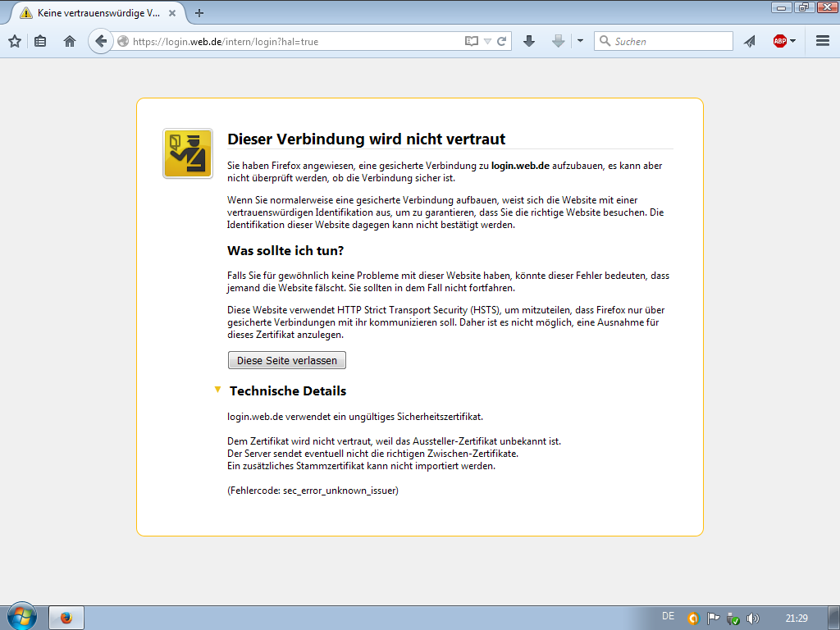Open a new tab with plus button

click(x=199, y=13)
